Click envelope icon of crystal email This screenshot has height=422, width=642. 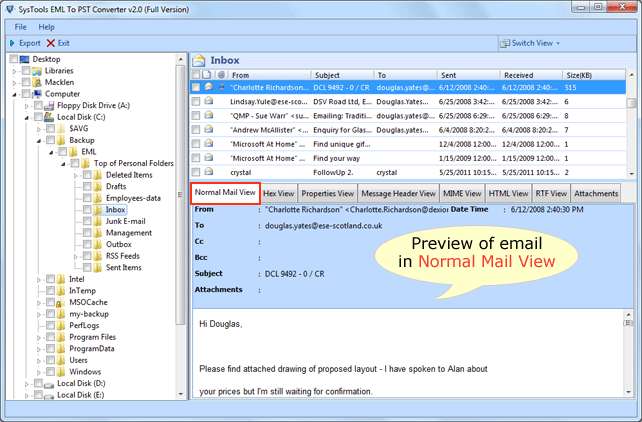point(209,172)
